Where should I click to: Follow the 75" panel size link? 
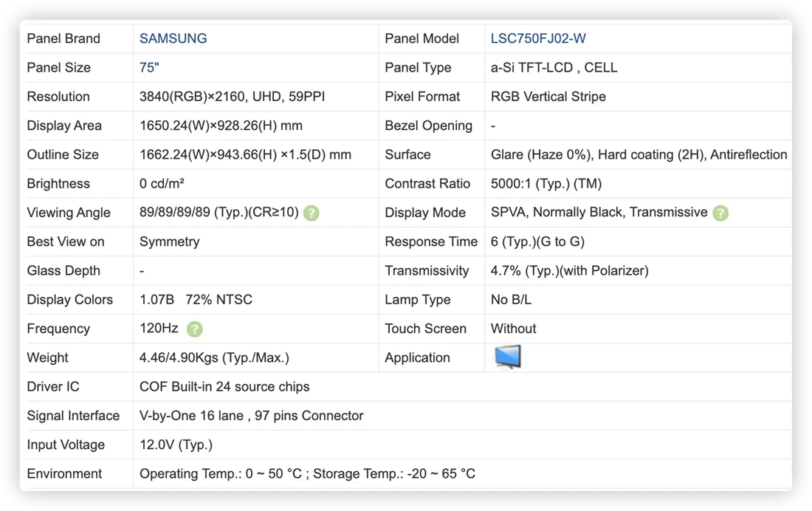point(149,67)
